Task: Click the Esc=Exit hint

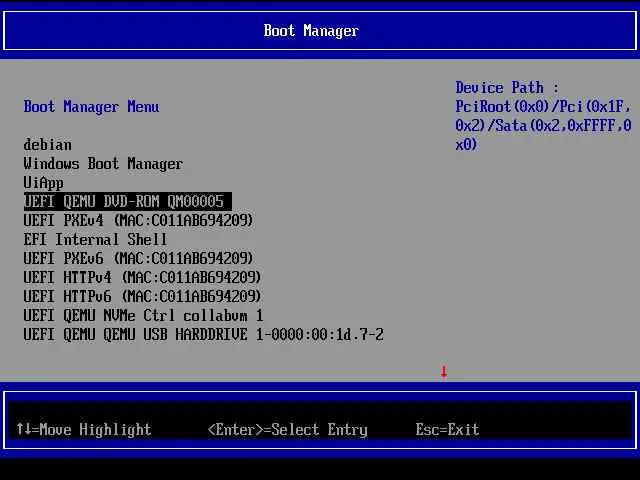Action: [447, 429]
